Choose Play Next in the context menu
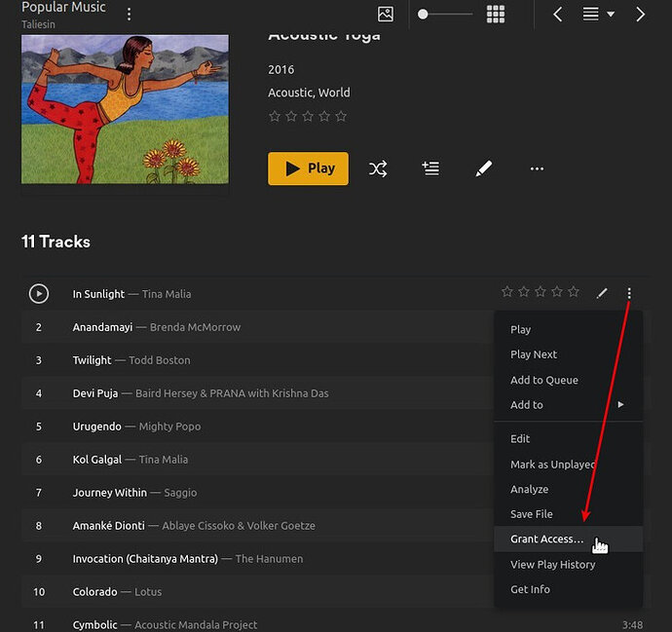Image resolution: width=672 pixels, height=632 pixels. (x=569, y=354)
